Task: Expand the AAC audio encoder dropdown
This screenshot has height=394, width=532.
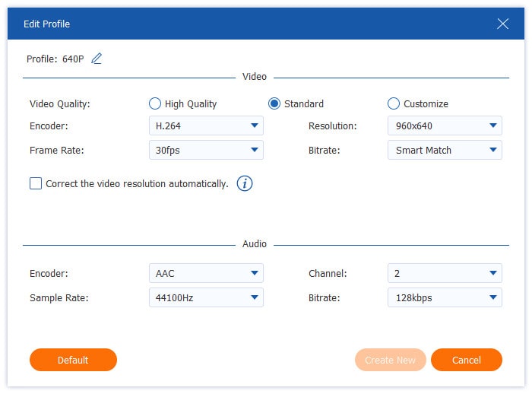Action: point(206,272)
